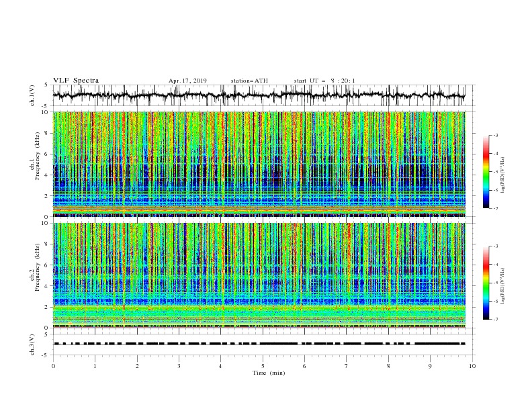Click time axis tick label '0'
The height and width of the screenshot is (411, 532).
(53, 366)
